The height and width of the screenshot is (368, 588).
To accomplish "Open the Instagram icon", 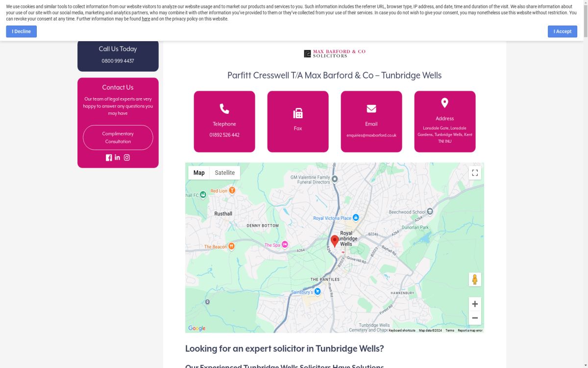I will (x=127, y=158).
